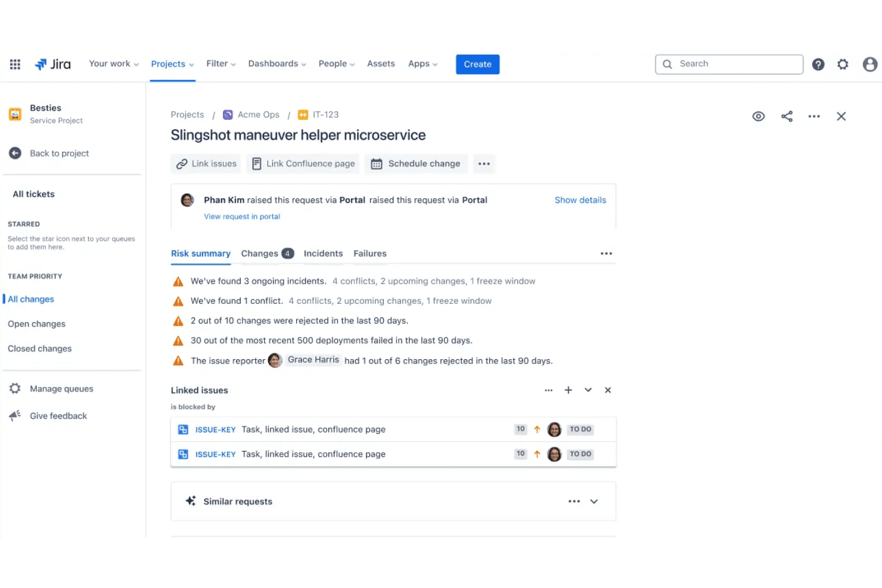Screen dimensions: 882x588
Task: Click the Create button
Action: [477, 64]
